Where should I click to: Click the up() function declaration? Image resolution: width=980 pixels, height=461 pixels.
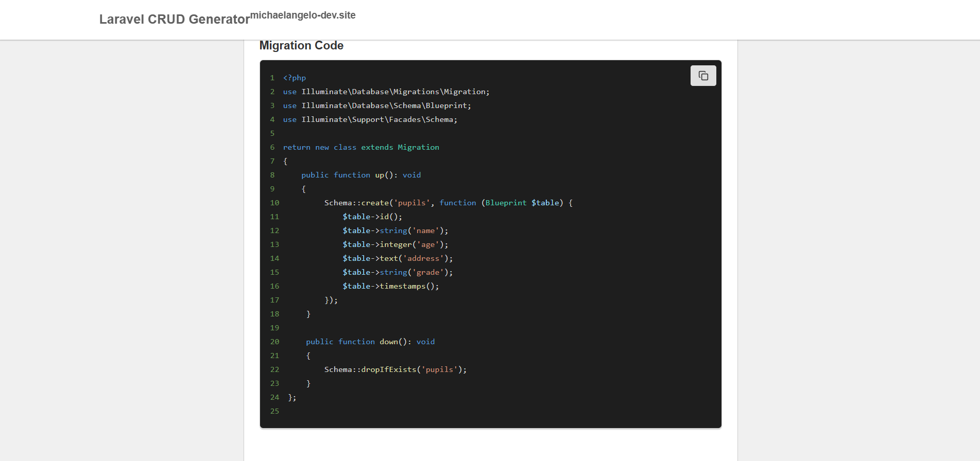coord(360,175)
